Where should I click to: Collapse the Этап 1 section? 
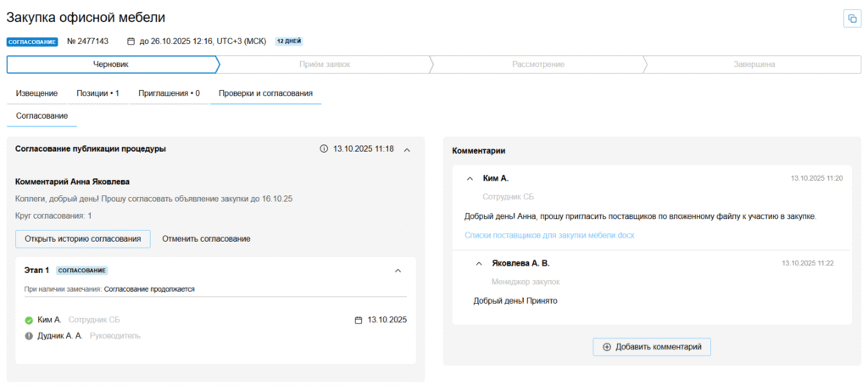tap(398, 271)
